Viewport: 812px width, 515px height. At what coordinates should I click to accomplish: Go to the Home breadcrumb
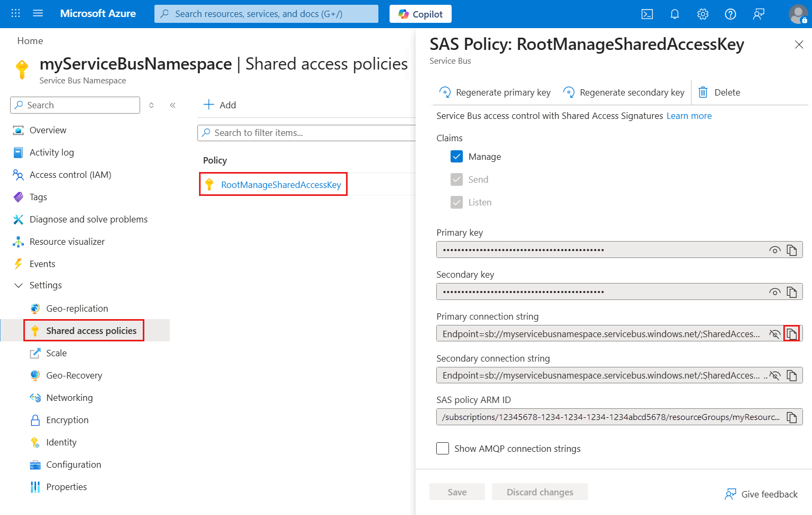point(30,40)
